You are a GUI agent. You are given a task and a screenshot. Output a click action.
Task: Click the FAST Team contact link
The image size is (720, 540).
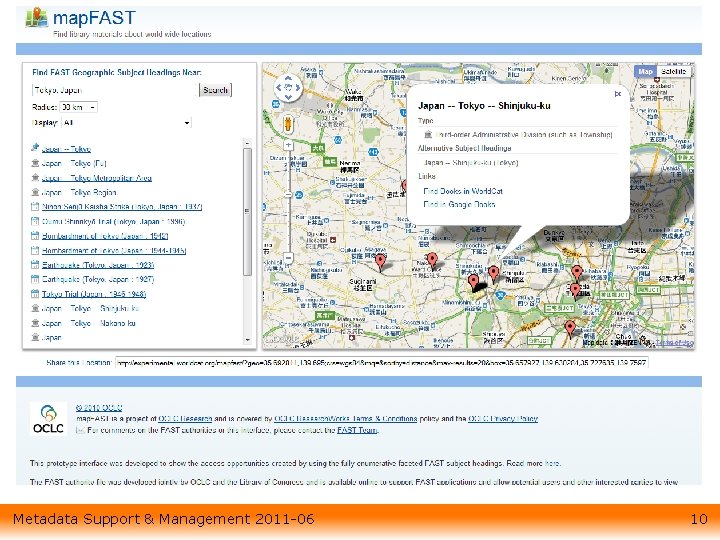(358, 430)
